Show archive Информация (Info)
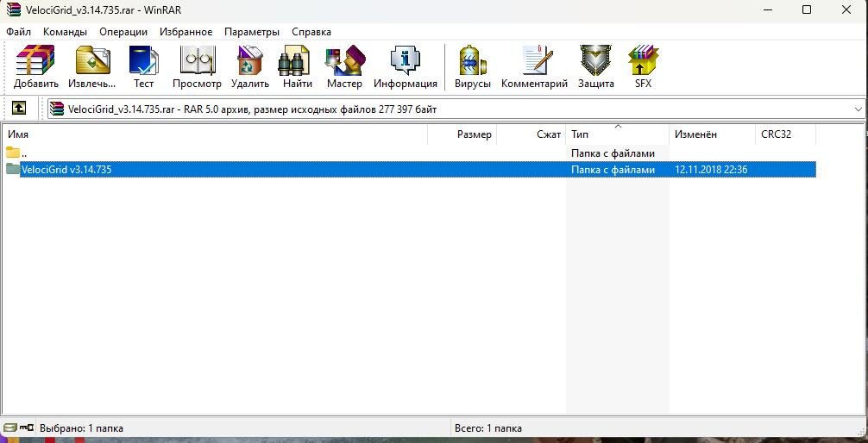The image size is (868, 443). click(x=406, y=67)
